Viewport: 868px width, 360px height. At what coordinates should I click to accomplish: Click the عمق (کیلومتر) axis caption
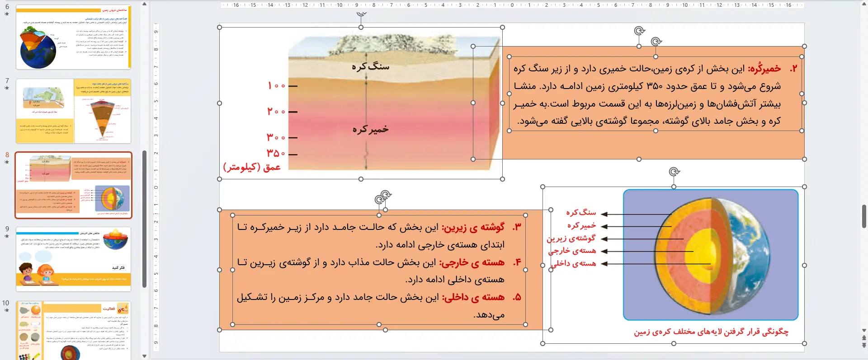coord(252,167)
